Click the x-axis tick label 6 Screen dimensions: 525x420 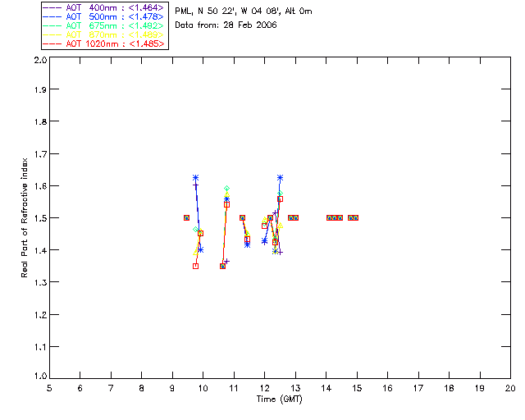tap(80, 388)
